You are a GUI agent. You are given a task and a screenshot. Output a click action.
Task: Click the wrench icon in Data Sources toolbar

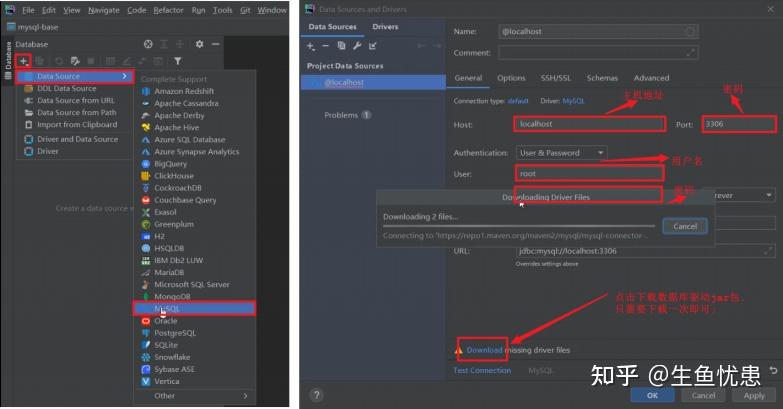pyautogui.click(x=357, y=46)
